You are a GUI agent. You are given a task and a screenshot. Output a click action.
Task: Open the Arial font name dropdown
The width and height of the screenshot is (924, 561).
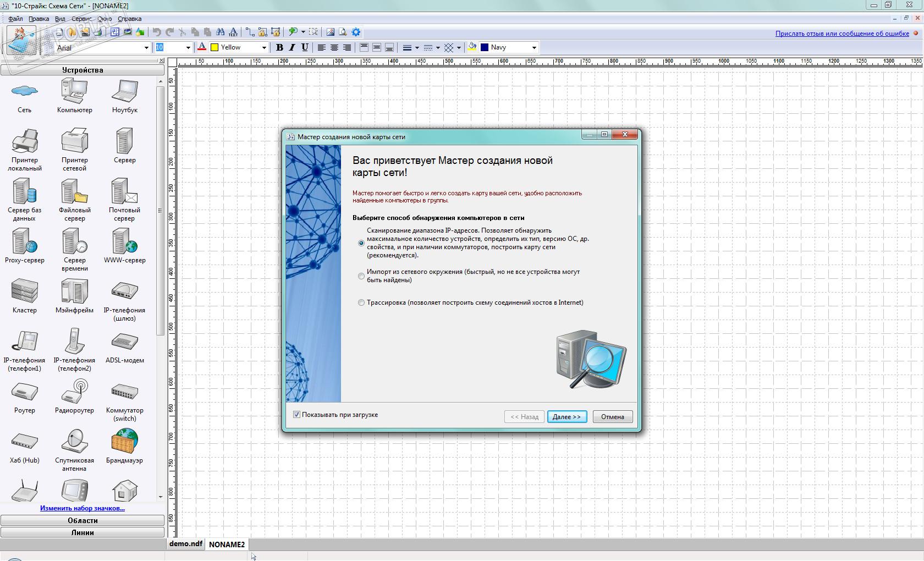point(146,47)
